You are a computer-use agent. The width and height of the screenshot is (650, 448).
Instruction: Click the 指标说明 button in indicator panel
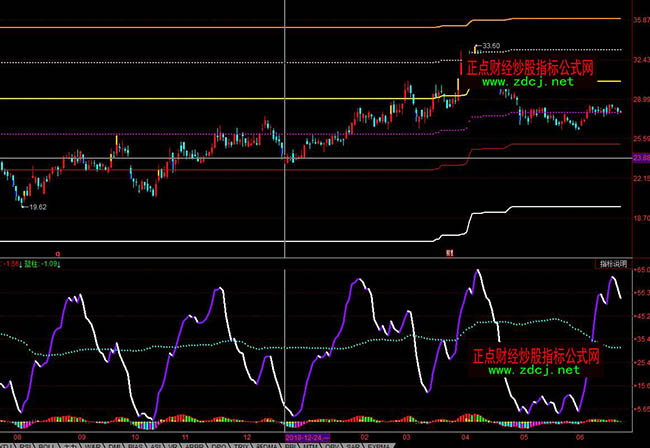612,264
